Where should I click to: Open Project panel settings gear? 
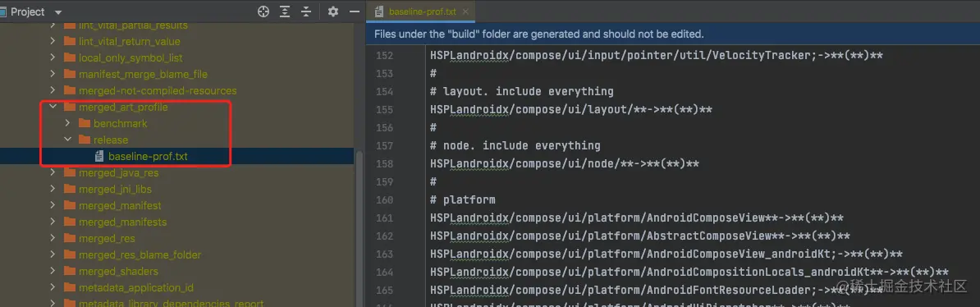(x=333, y=11)
